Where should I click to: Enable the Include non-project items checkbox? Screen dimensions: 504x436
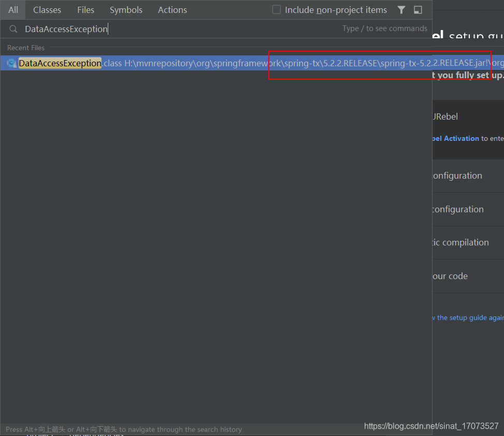(276, 9)
